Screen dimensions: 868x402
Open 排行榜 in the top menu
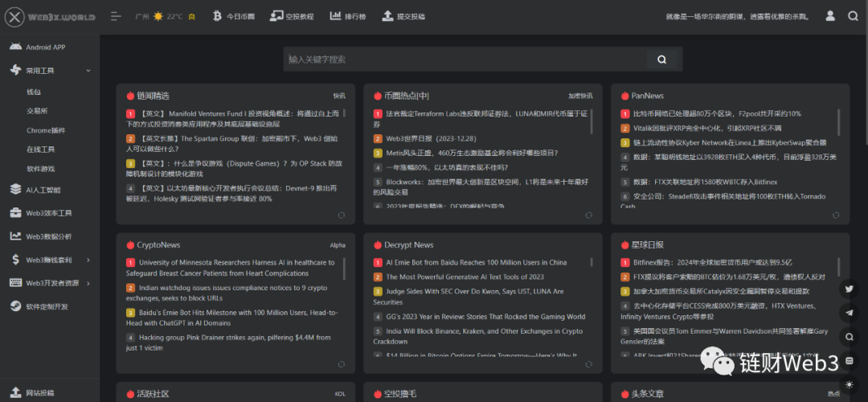348,17
